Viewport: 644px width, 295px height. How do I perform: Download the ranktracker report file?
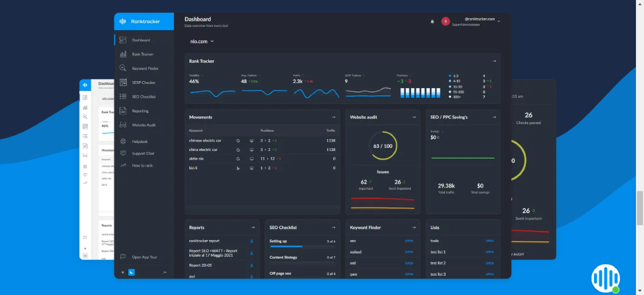252,241
